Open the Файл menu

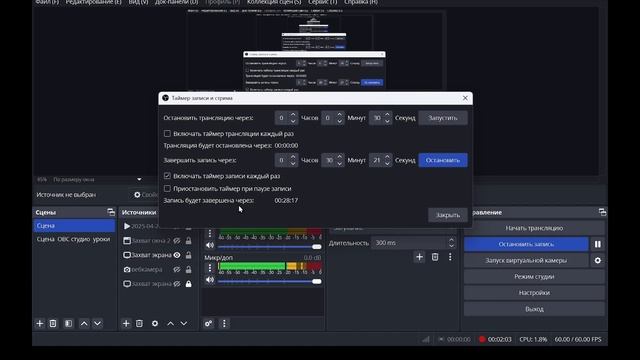[x=47, y=2]
